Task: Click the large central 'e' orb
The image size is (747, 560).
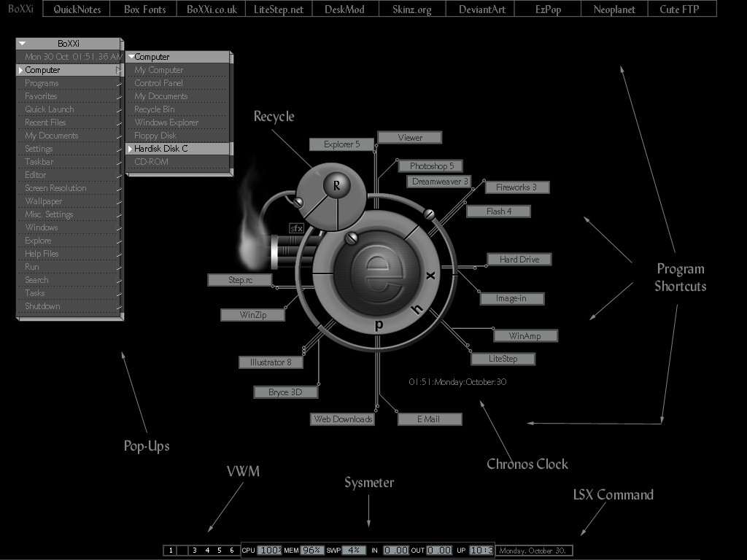Action: tap(378, 274)
